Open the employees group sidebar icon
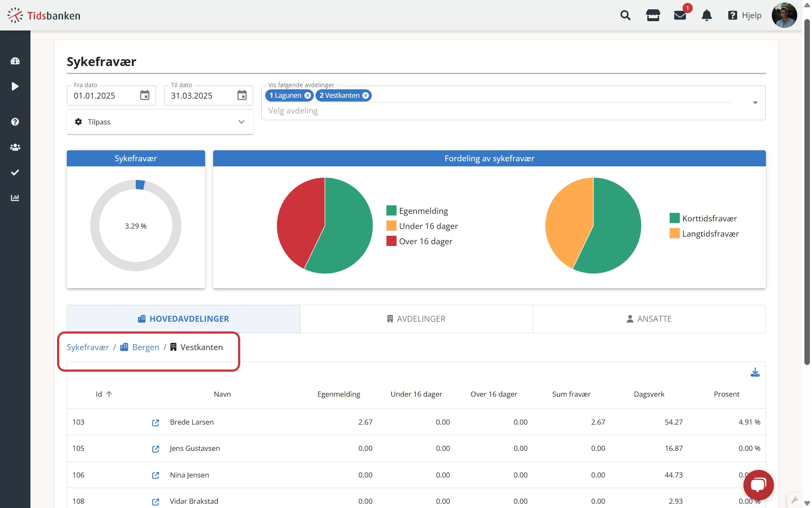The width and height of the screenshot is (812, 508). [x=15, y=147]
